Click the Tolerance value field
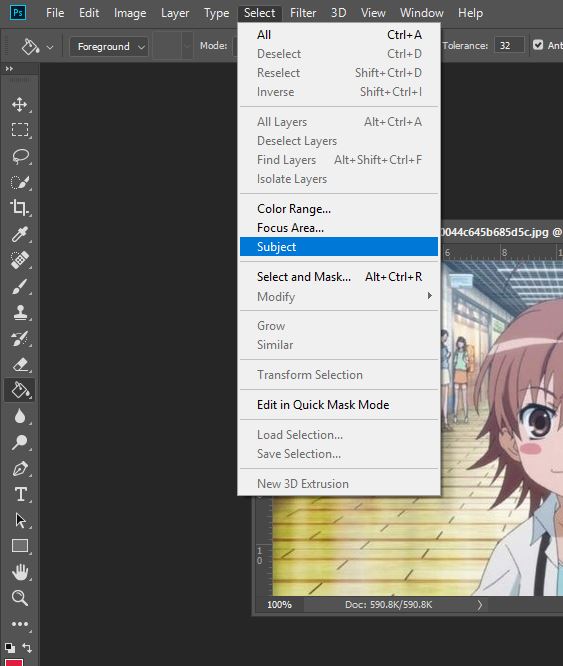The width and height of the screenshot is (563, 666). (510, 45)
